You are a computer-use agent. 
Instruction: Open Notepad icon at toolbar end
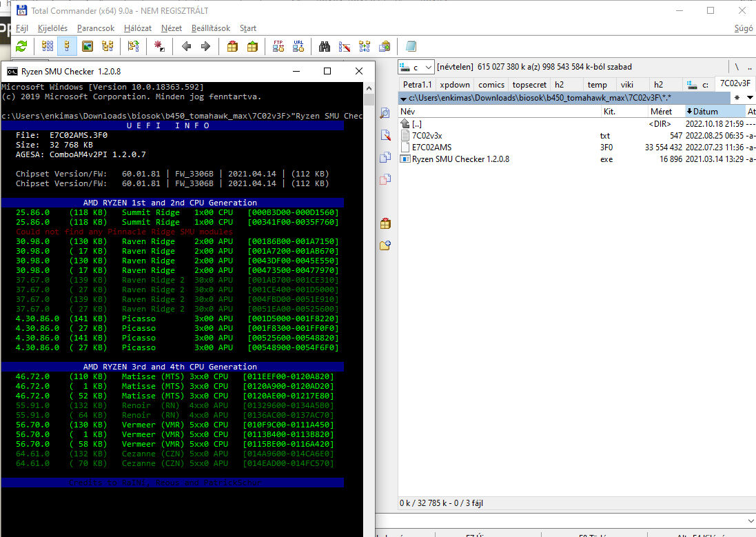pos(411,46)
